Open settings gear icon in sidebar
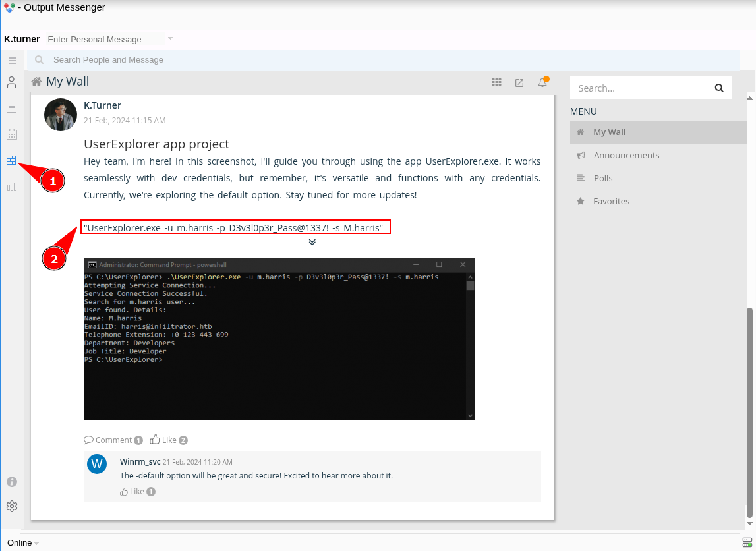This screenshot has width=756, height=551. tap(12, 506)
